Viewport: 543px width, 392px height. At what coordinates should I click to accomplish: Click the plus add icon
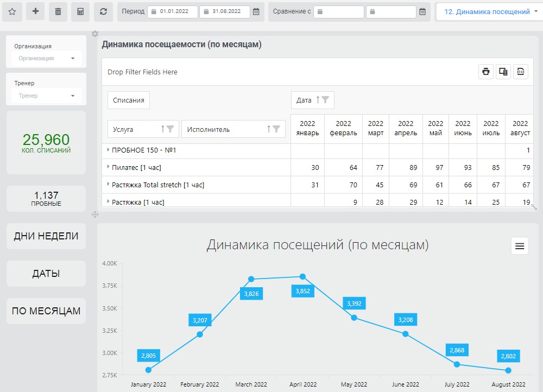pyautogui.click(x=35, y=11)
